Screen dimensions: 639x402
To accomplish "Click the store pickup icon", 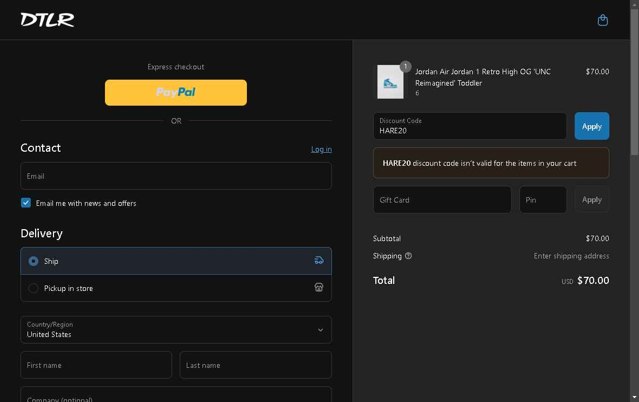I will click(x=319, y=288).
